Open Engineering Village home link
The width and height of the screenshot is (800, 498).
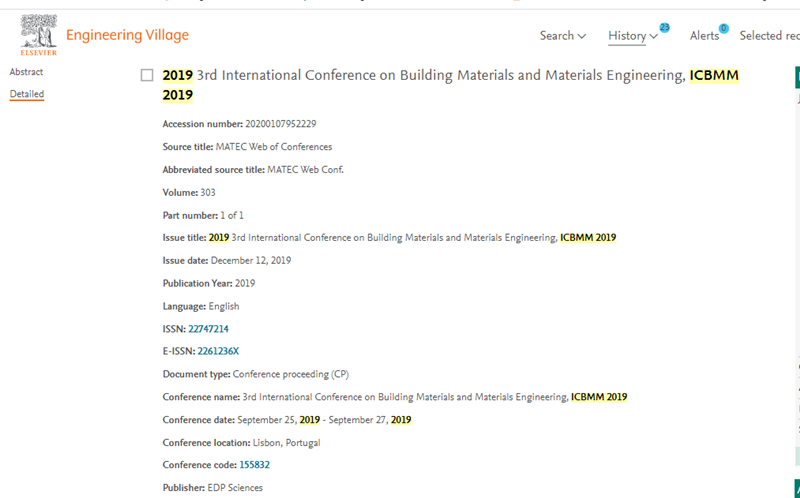click(128, 35)
